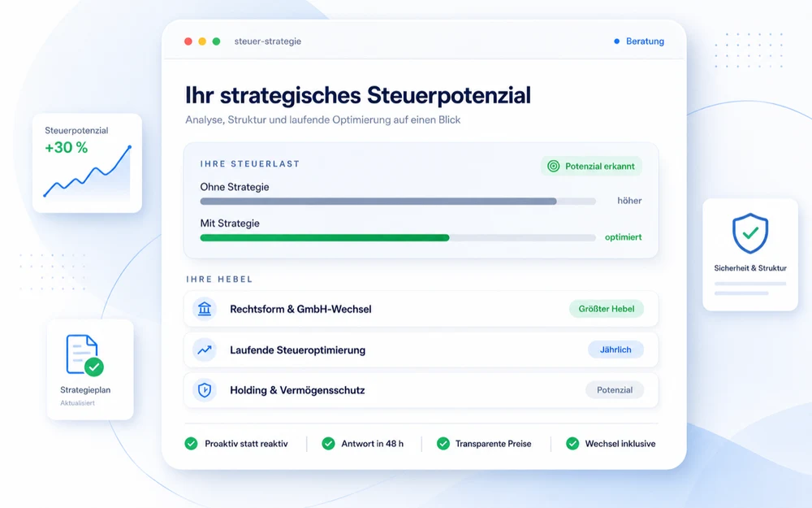Click the steuer-strategie window title
The image size is (812, 508).
pyautogui.click(x=268, y=41)
